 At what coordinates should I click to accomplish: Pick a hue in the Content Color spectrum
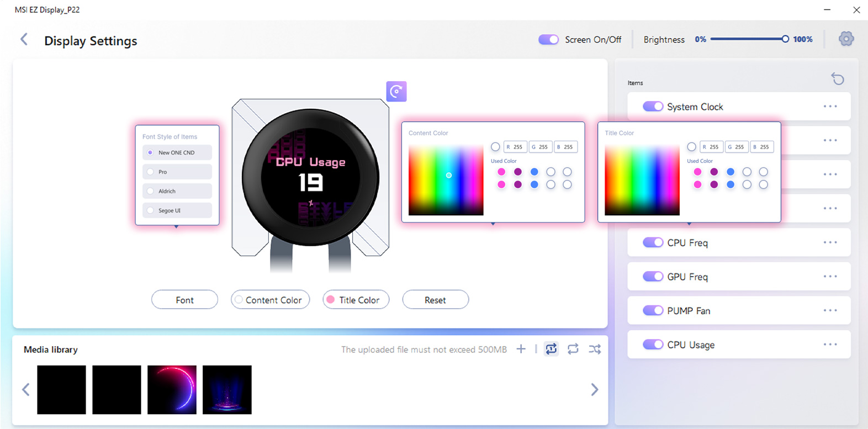tap(446, 181)
